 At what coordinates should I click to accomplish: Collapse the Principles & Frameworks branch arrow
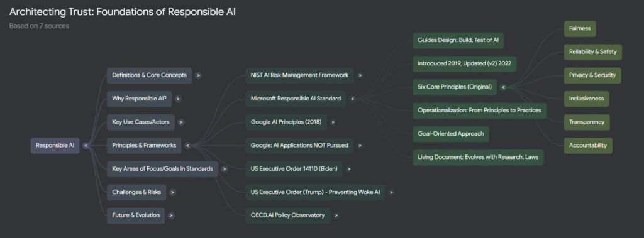coord(187,146)
